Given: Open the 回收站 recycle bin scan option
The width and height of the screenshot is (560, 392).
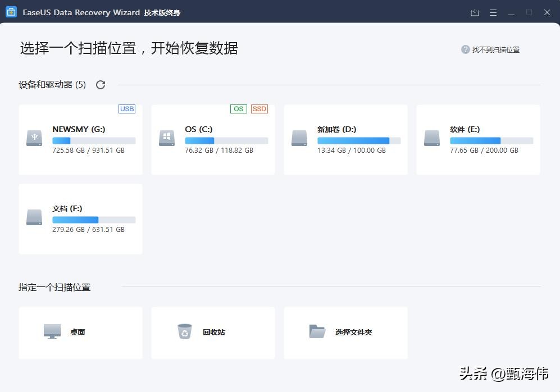Looking at the screenshot, I should 185,332.
